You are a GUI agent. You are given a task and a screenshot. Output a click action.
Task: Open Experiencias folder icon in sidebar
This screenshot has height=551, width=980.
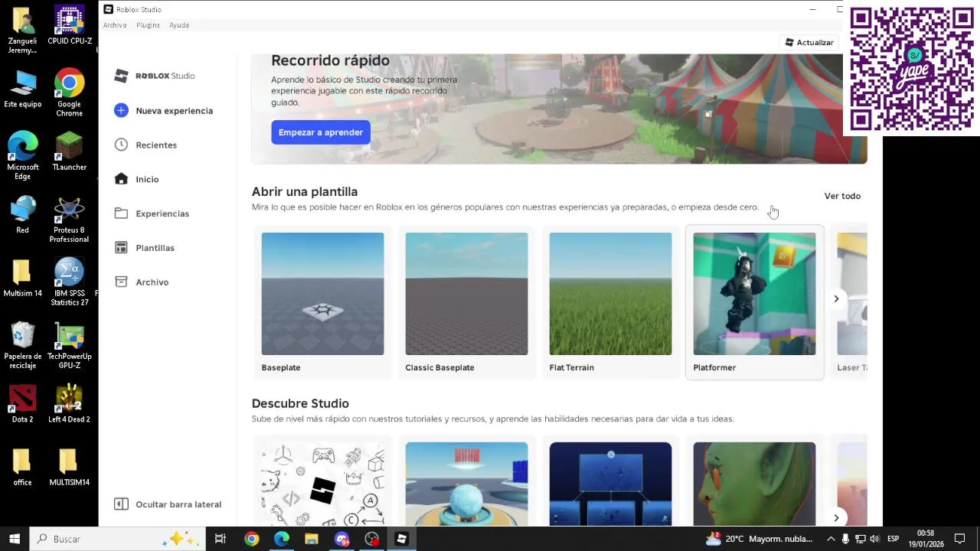pos(121,214)
